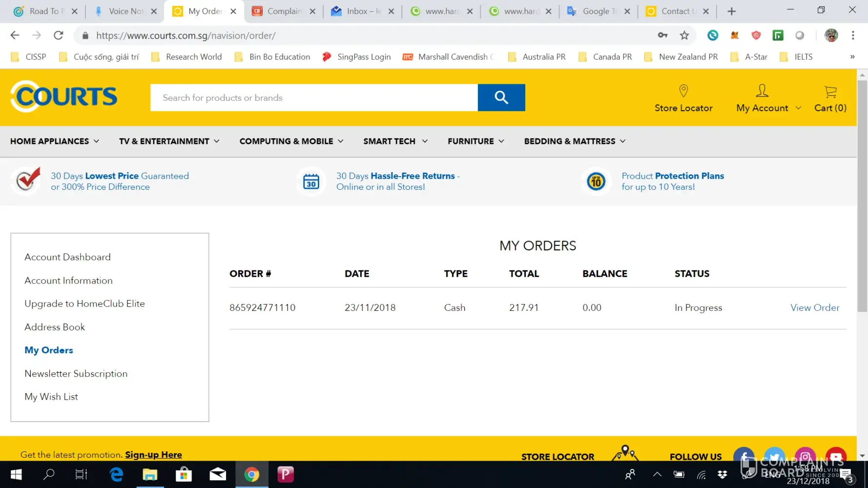Click the View Order link
868x488 pixels.
815,307
